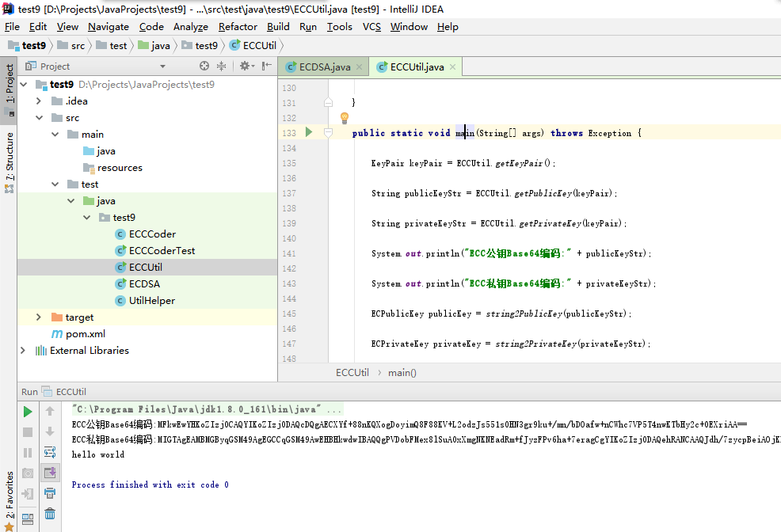781x532 pixels.
Task: Open the Project view dropdown
Action: (x=162, y=66)
